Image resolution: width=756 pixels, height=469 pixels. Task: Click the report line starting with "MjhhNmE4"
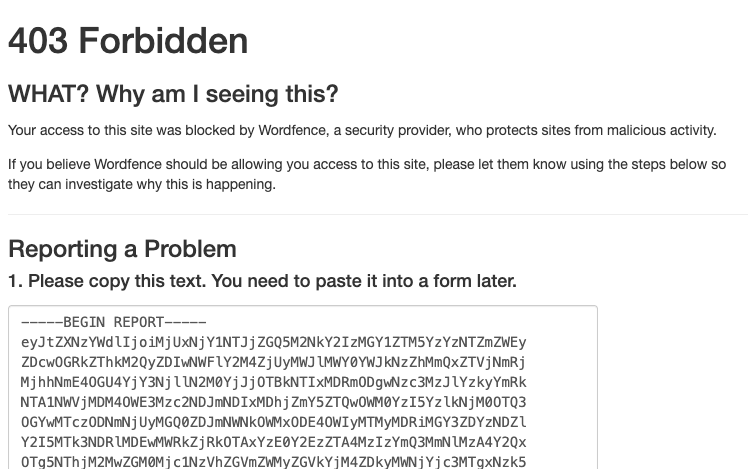coord(272,382)
